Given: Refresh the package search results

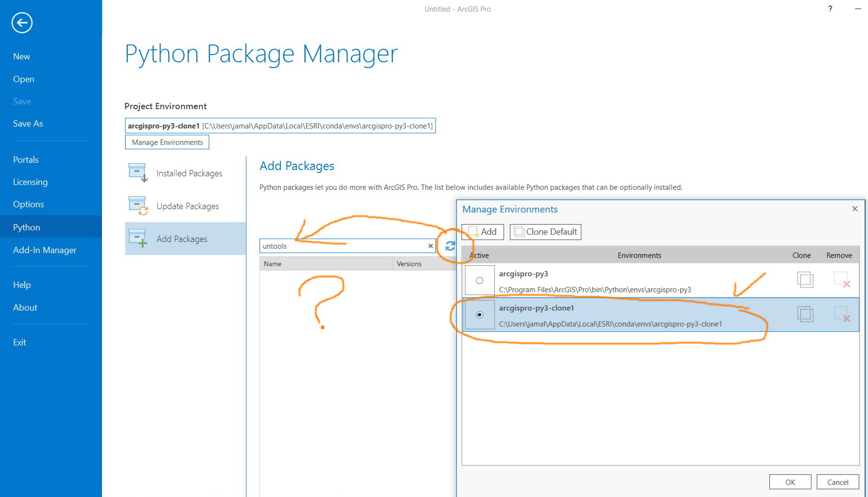Looking at the screenshot, I should click(450, 246).
